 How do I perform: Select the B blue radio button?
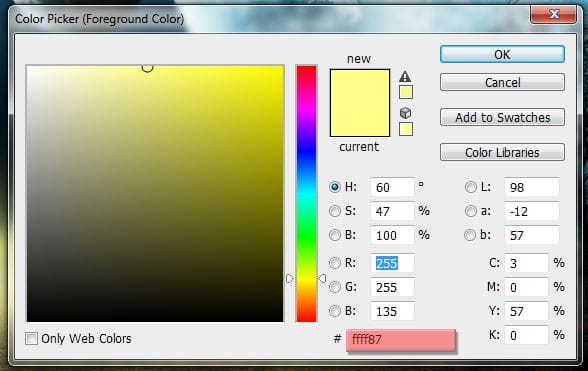[335, 311]
